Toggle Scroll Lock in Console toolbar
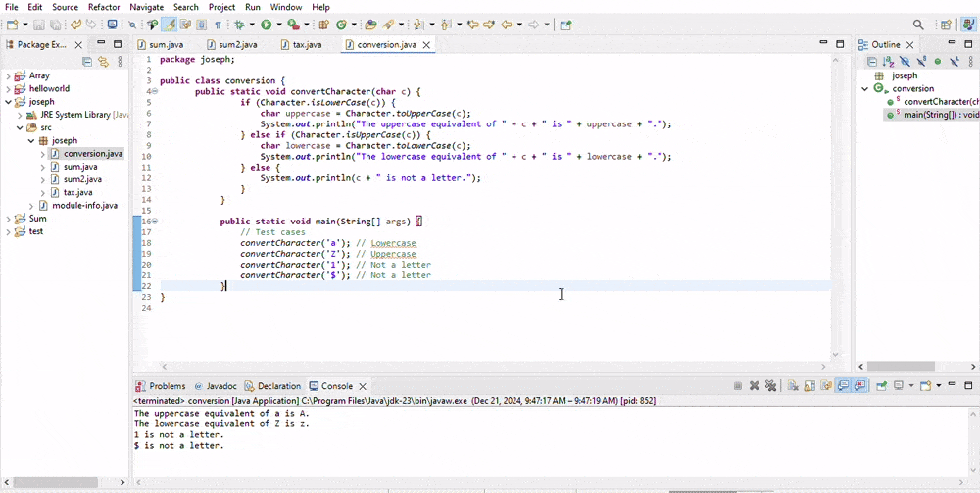980x493 pixels. 809,385
